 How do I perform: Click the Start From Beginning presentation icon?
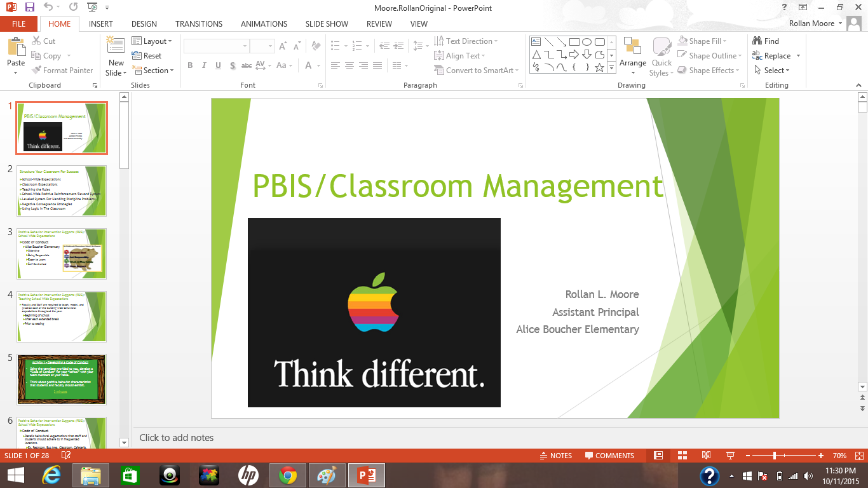tap(93, 8)
